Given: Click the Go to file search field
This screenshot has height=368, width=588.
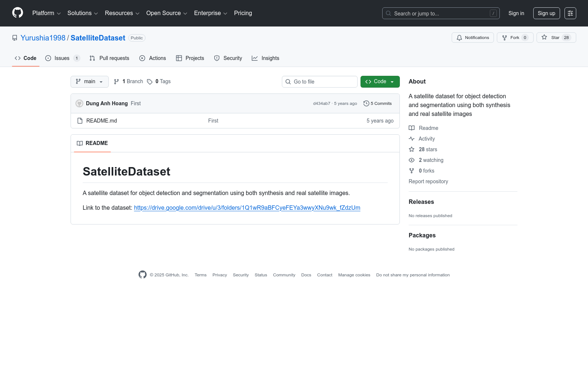Looking at the screenshot, I should (x=320, y=82).
